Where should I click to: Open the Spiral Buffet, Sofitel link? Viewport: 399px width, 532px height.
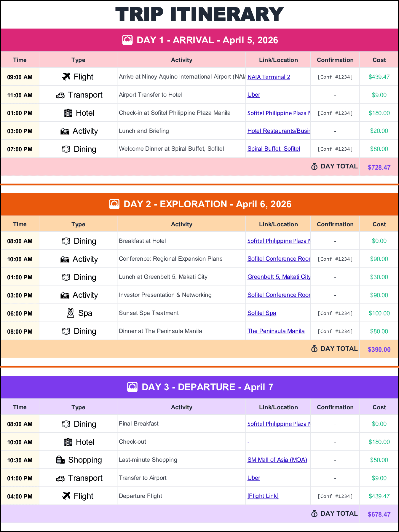point(274,149)
